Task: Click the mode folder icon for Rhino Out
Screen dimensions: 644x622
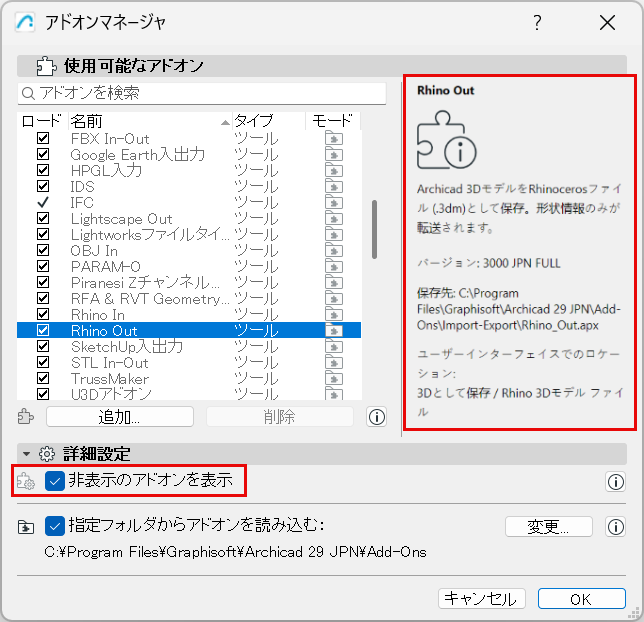Action: point(334,331)
